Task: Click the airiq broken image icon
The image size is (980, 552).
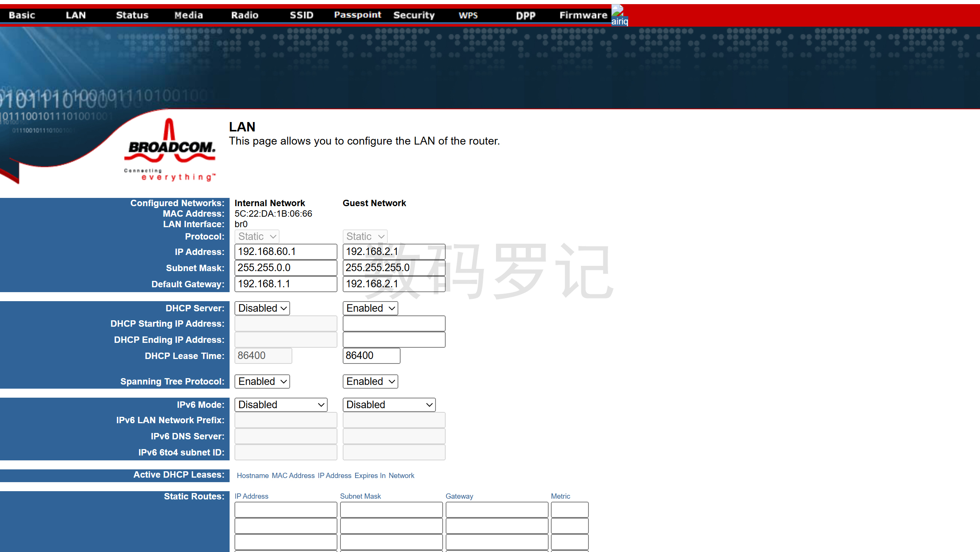Action: click(x=619, y=15)
